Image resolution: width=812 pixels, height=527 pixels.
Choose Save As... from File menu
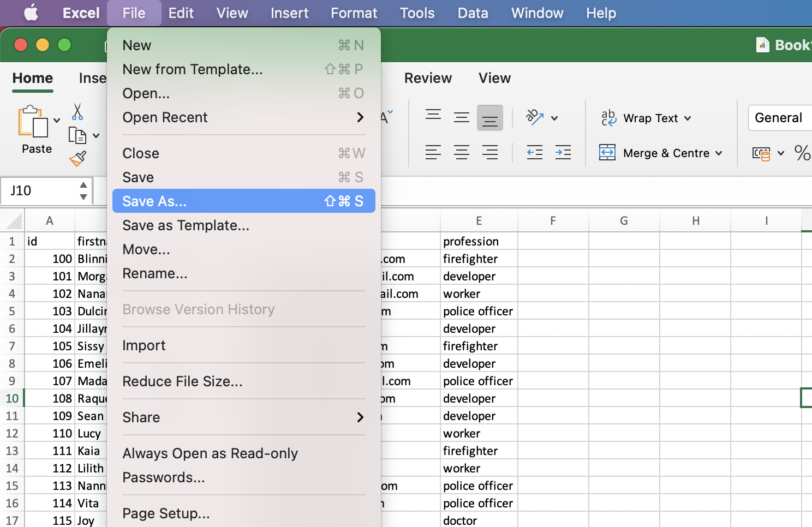coord(244,201)
